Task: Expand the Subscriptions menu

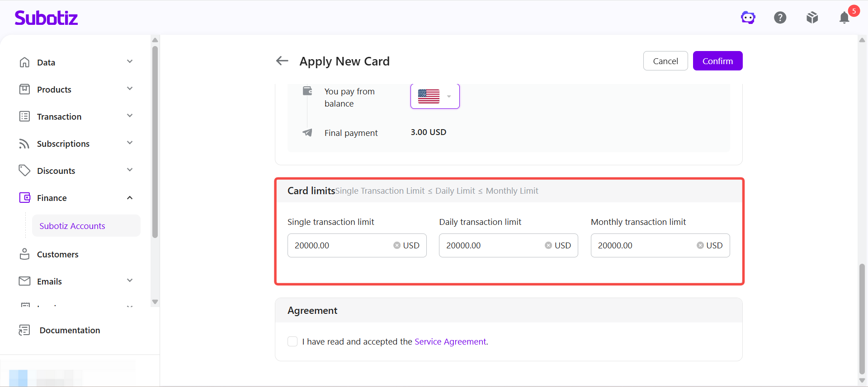Action: pyautogui.click(x=76, y=144)
